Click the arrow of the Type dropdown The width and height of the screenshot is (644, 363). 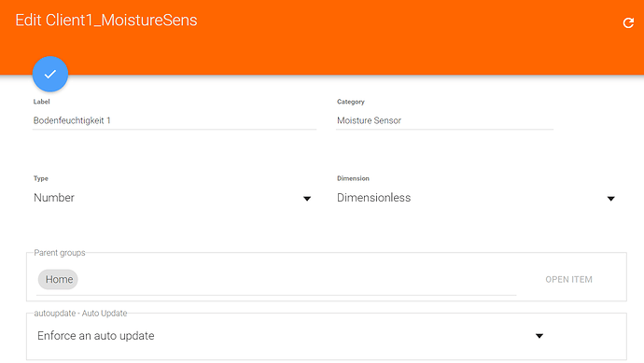coord(307,199)
